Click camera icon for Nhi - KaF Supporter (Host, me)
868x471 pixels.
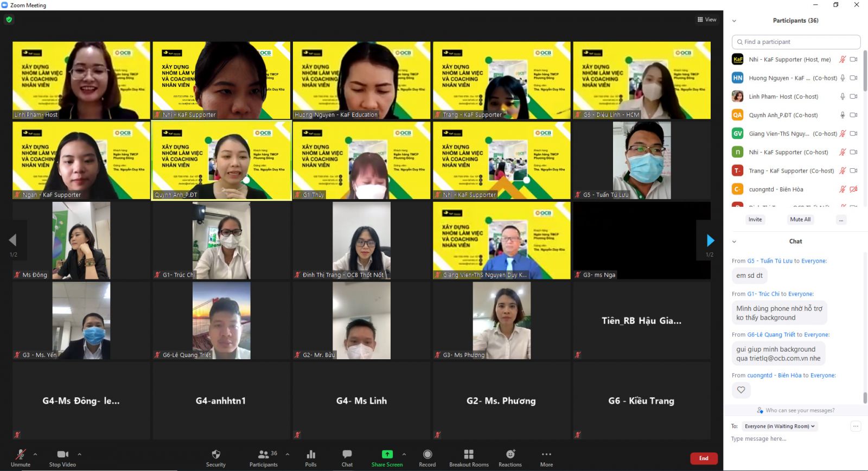(x=853, y=60)
